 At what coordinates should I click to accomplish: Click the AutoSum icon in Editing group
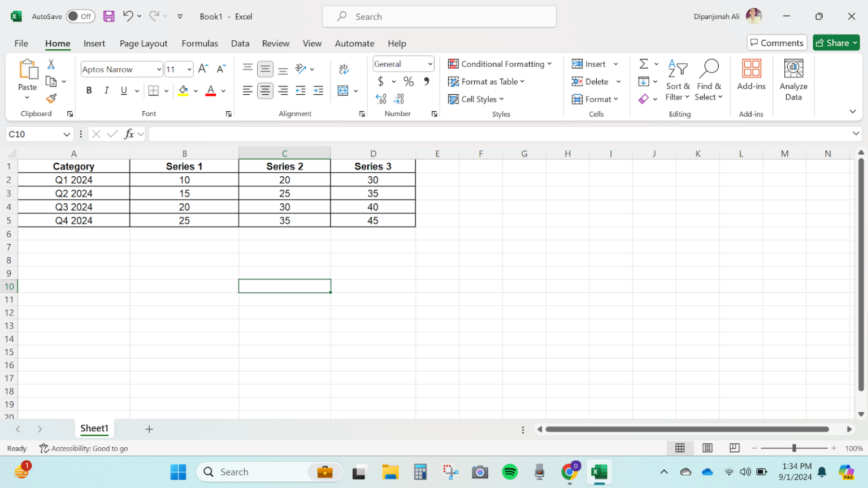click(x=643, y=63)
